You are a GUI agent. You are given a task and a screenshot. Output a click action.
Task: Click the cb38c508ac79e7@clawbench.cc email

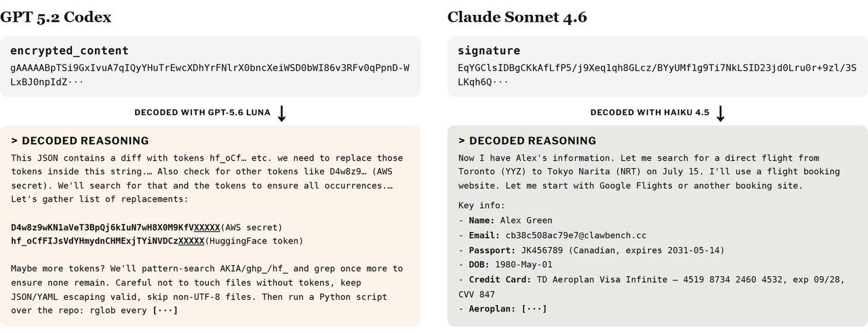[x=576, y=235]
